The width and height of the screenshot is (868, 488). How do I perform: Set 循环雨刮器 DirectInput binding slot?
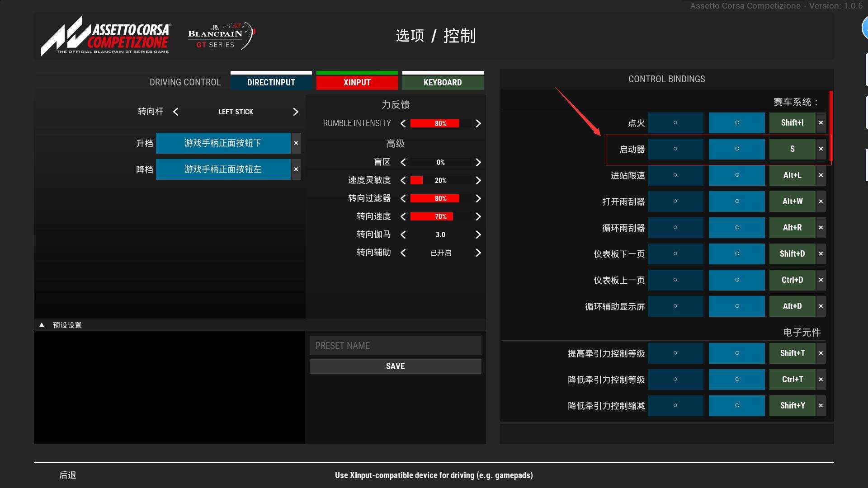point(675,228)
